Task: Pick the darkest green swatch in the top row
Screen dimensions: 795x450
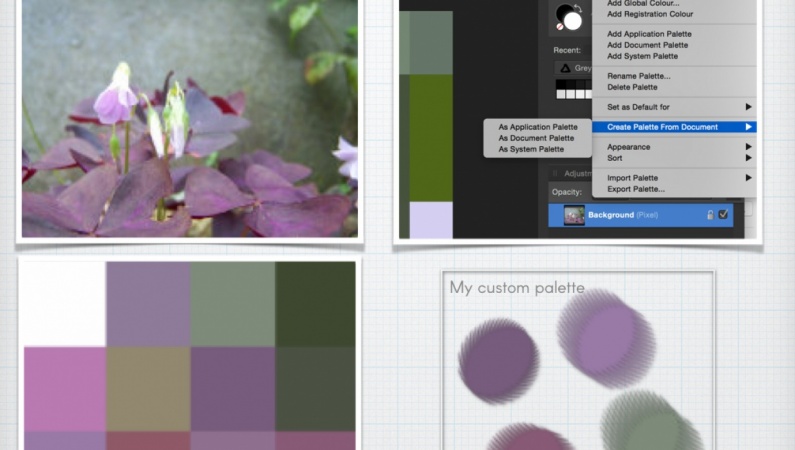Action: tap(315, 304)
